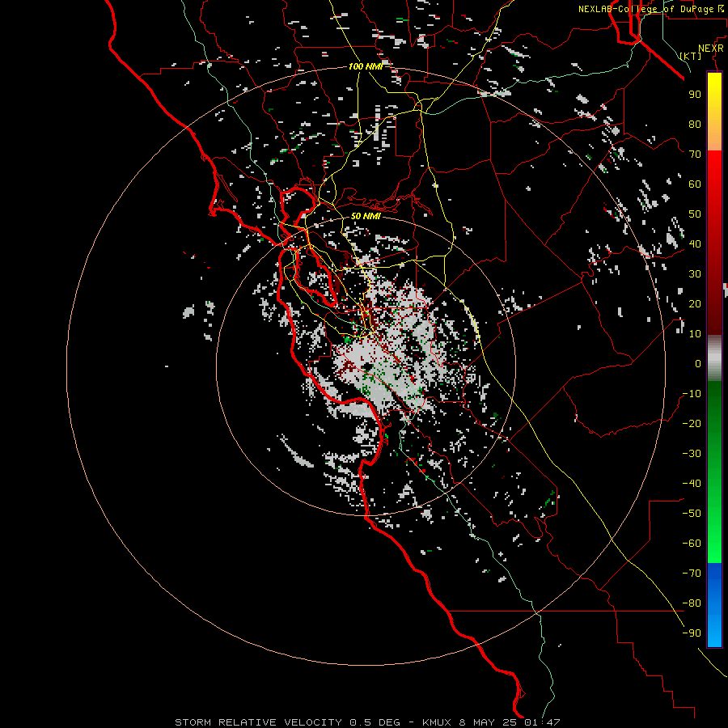
Task: Select the -10 value on the velocity scale
Action: (692, 394)
